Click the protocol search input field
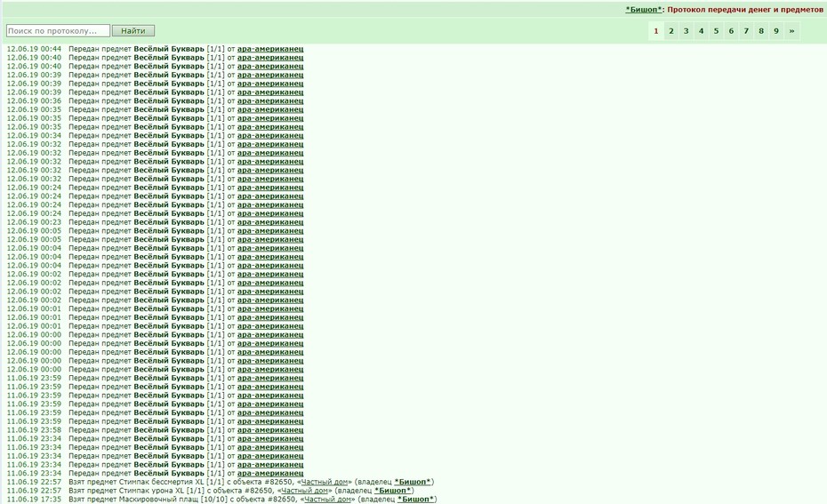The image size is (827, 504). tap(58, 30)
